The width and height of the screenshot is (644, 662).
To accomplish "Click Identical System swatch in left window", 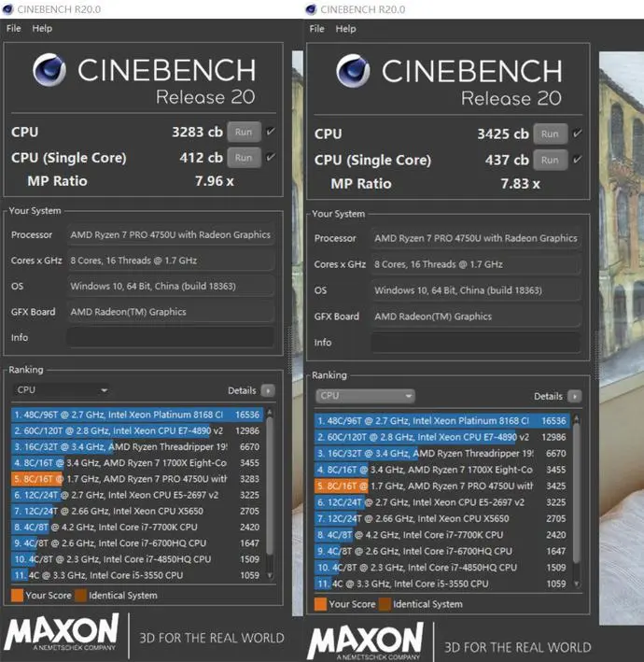I will (x=80, y=596).
